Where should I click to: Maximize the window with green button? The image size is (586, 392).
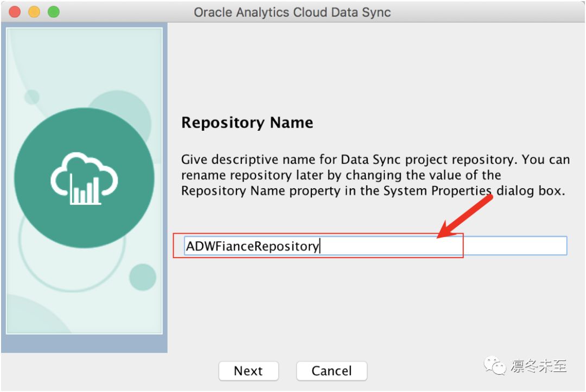click(x=54, y=12)
